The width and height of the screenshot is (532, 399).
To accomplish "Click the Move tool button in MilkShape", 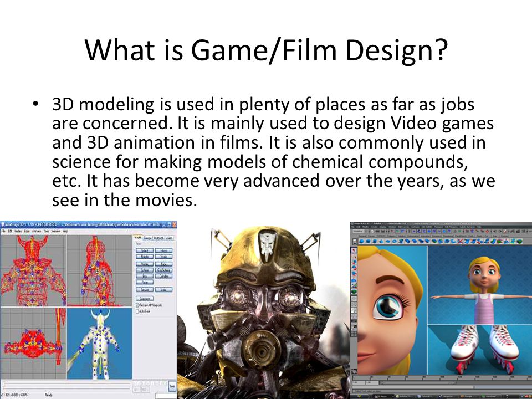I will 164,250.
